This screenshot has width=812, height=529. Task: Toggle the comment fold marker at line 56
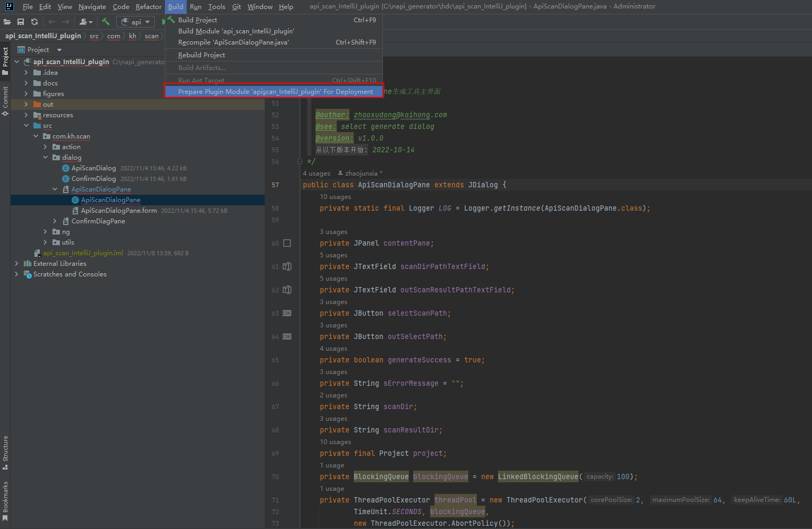[x=300, y=161]
